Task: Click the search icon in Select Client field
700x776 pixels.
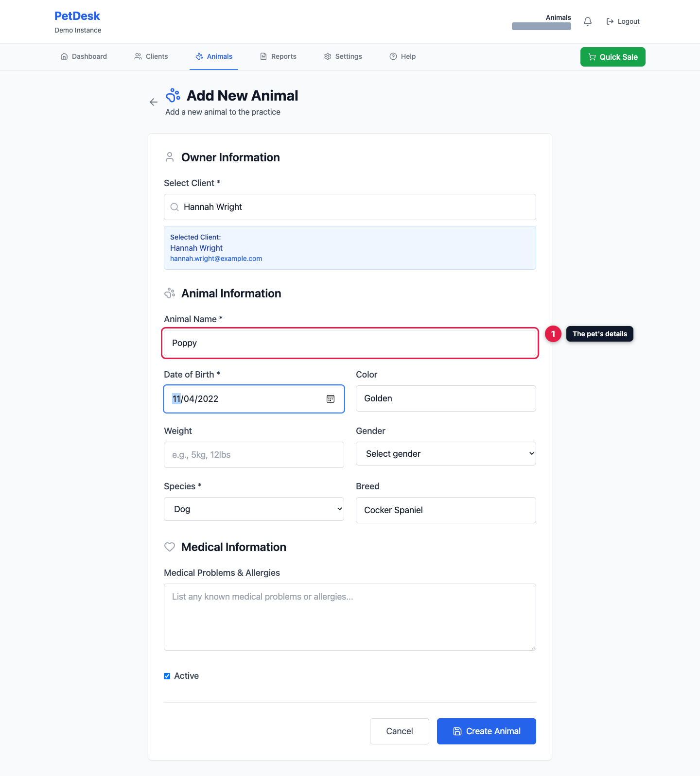Action: click(x=175, y=207)
